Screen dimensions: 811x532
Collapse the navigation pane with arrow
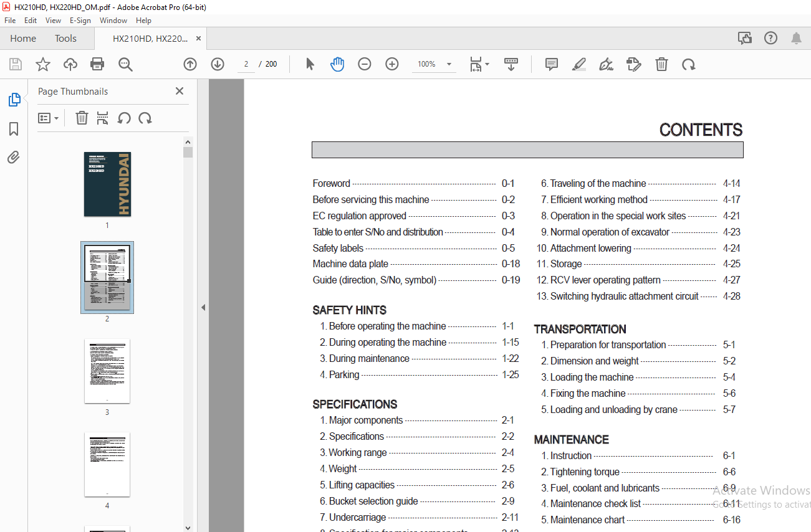point(203,307)
